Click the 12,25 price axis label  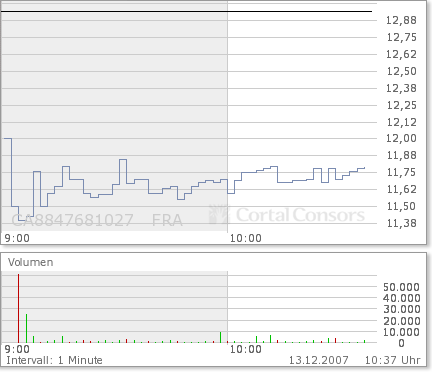tap(401, 105)
